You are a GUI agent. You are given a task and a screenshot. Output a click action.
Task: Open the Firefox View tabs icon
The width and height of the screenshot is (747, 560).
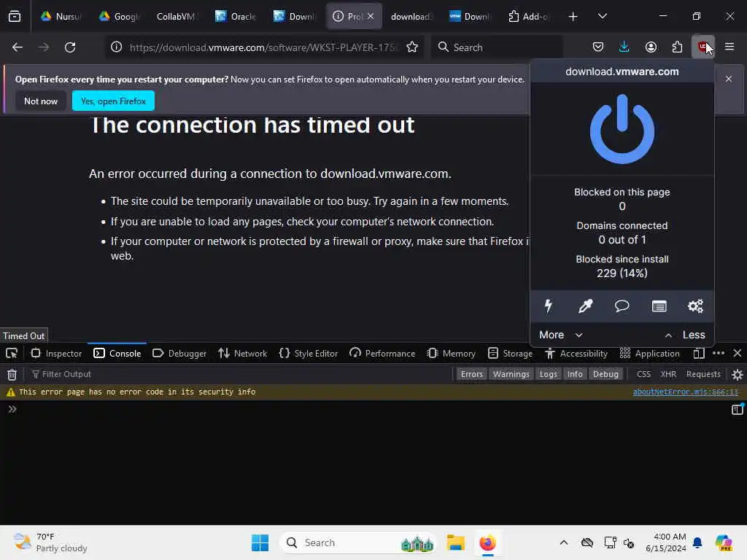click(15, 16)
